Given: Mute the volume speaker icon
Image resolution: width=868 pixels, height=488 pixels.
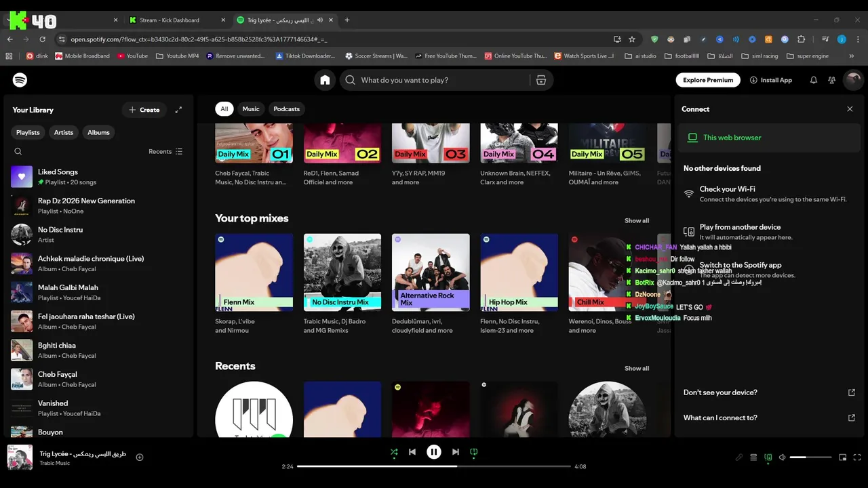Looking at the screenshot, I should pyautogui.click(x=782, y=457).
